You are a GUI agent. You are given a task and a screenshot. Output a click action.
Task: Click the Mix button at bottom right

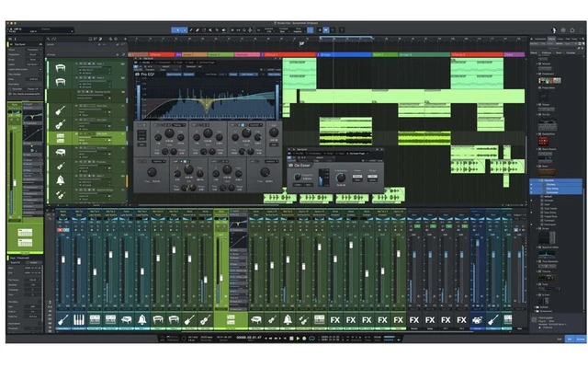pos(570,339)
